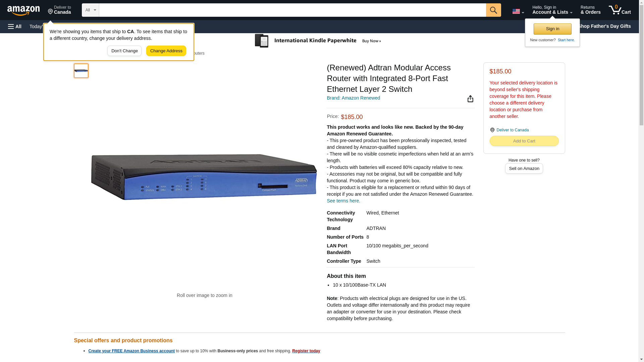Open the hamburger All menu
Image resolution: width=644 pixels, height=362 pixels.
pyautogui.click(x=15, y=26)
